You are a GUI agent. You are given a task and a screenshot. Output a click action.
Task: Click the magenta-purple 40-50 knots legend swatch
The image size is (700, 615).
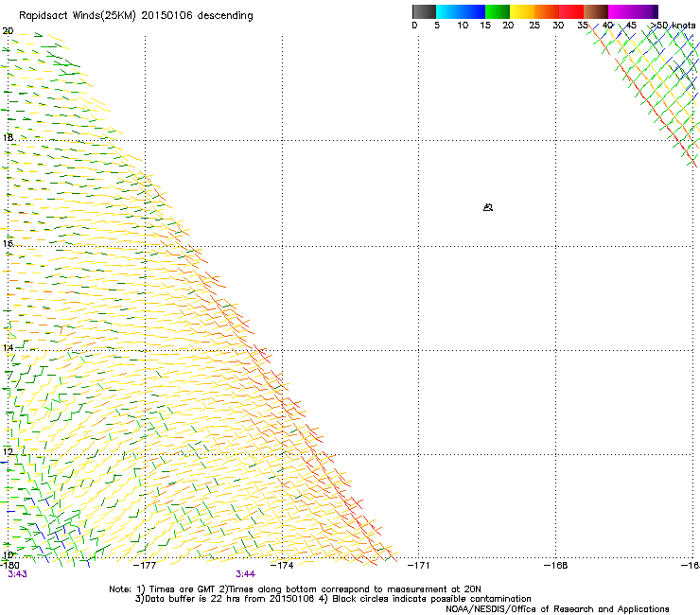point(633,11)
